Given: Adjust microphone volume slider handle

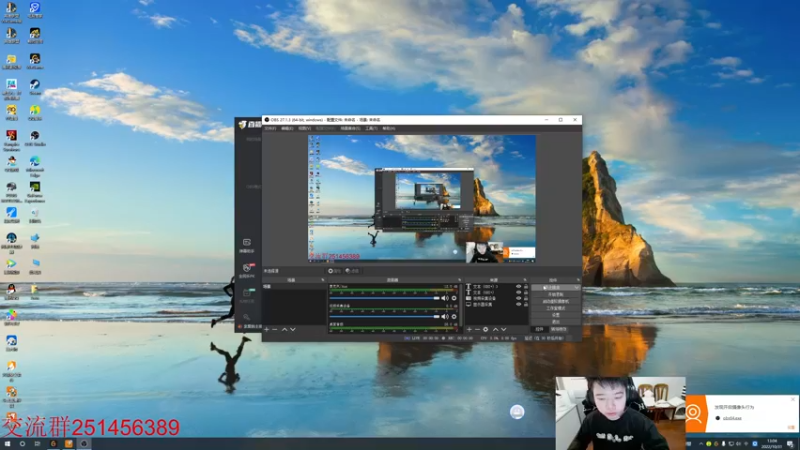Looking at the screenshot, I should pyautogui.click(x=436, y=298).
